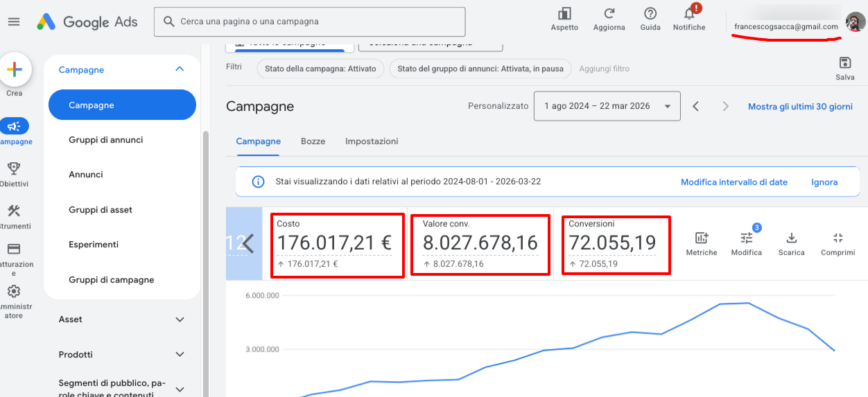Open the hamburger main menu
This screenshot has width=868, height=397.
pyautogui.click(x=14, y=21)
